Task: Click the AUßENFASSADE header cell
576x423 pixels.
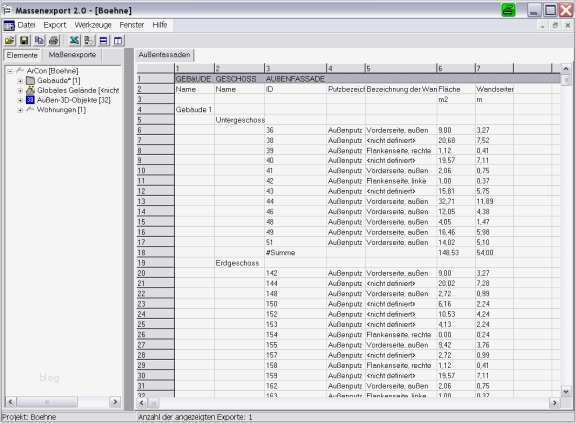Action: pos(295,79)
